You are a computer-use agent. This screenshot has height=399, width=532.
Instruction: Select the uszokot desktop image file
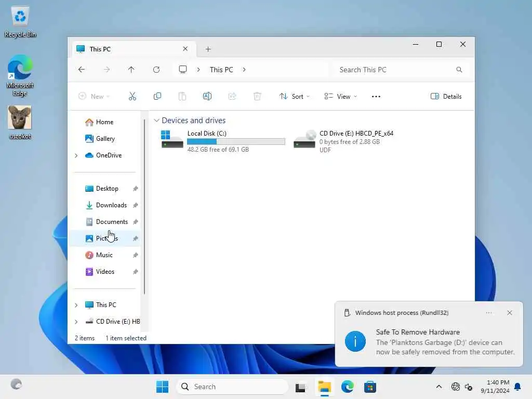pyautogui.click(x=20, y=122)
